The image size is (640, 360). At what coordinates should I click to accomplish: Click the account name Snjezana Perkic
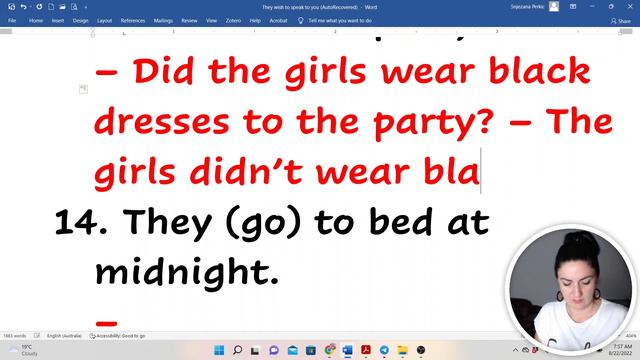coord(527,7)
